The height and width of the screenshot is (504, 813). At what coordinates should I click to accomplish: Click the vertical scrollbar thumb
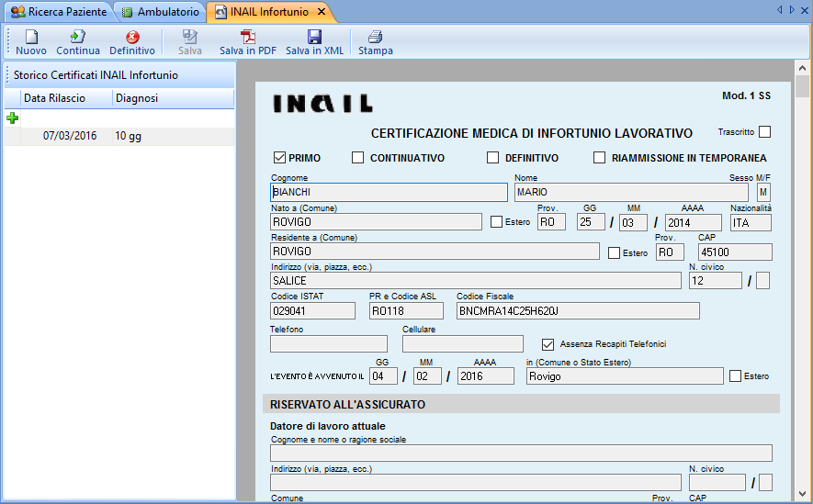point(802,86)
